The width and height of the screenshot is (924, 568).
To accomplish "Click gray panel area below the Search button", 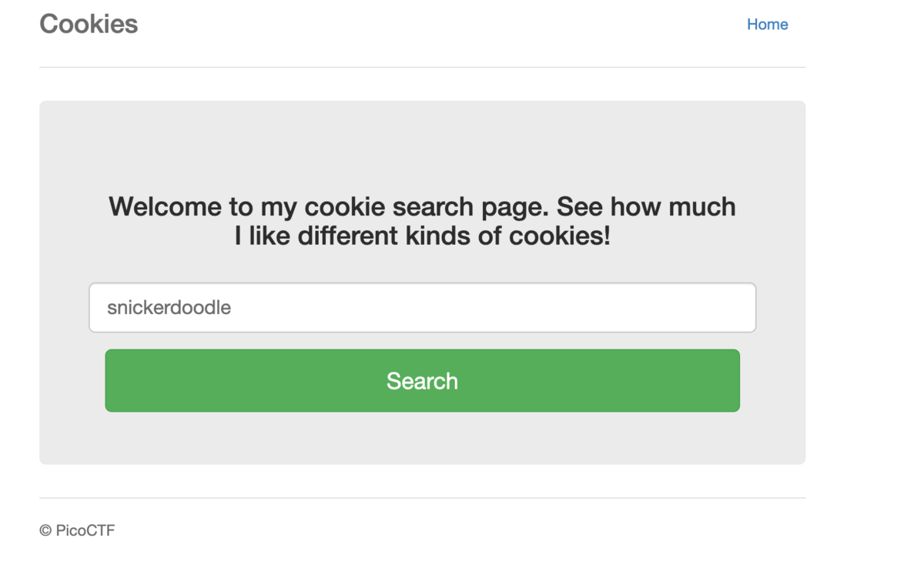I will coord(422,439).
